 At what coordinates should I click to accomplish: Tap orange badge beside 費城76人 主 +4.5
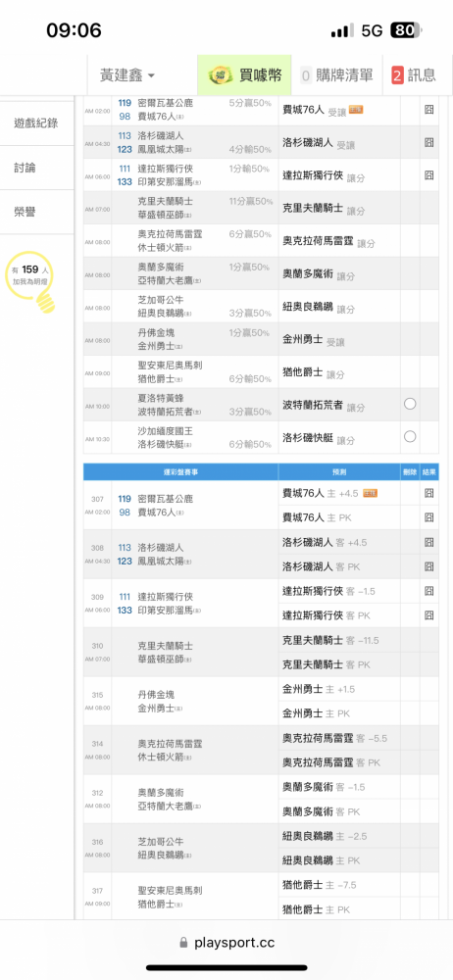371,493
